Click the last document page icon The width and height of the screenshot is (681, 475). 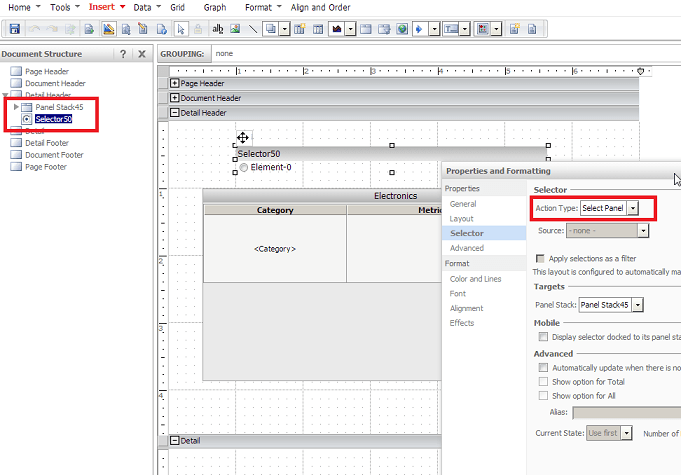(532, 29)
